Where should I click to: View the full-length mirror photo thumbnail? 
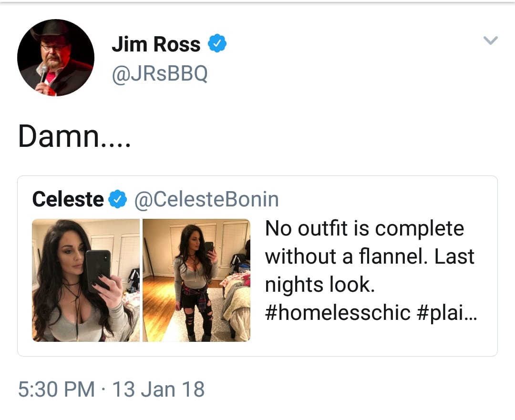tap(196, 280)
